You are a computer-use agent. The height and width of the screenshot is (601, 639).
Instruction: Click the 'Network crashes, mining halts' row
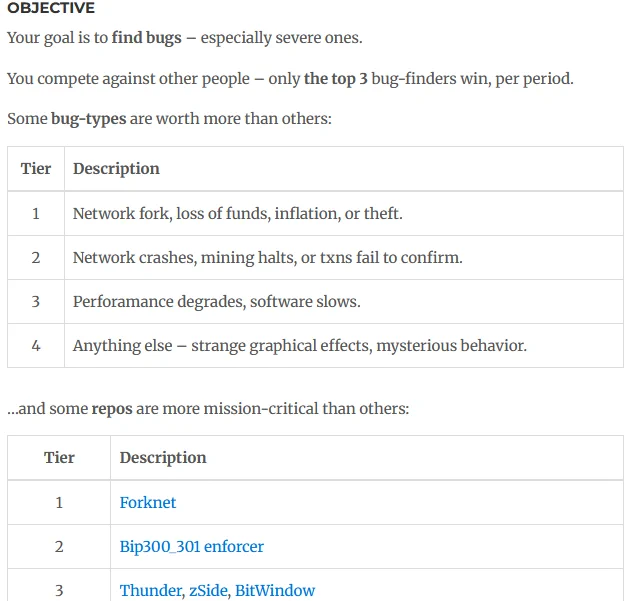[x=315, y=258]
